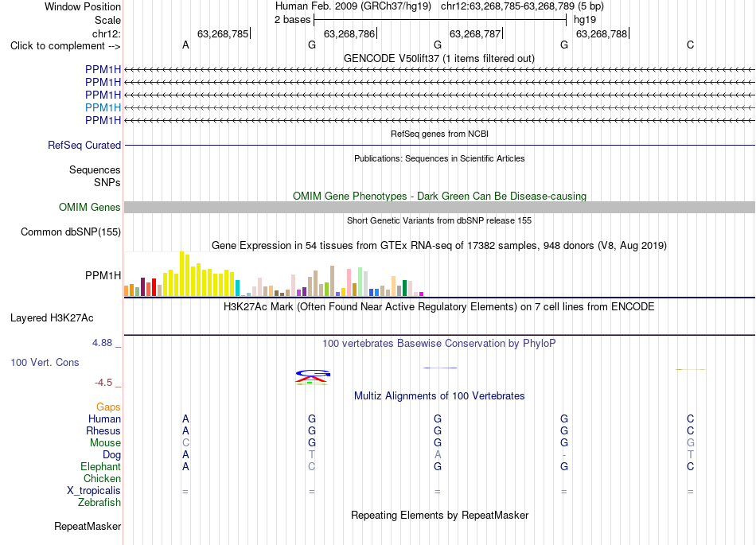Image resolution: width=756 pixels, height=545 pixels.
Task: Click the light blue PPM1H transcript label
Action: (103, 107)
